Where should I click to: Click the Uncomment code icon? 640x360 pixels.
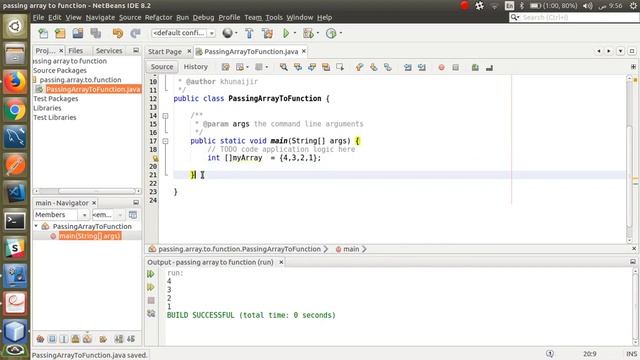(489, 67)
